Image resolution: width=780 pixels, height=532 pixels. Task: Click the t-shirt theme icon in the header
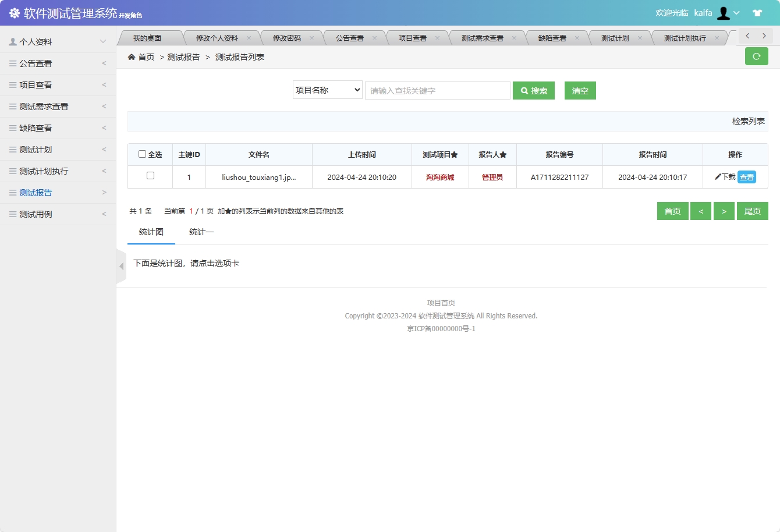pos(757,12)
